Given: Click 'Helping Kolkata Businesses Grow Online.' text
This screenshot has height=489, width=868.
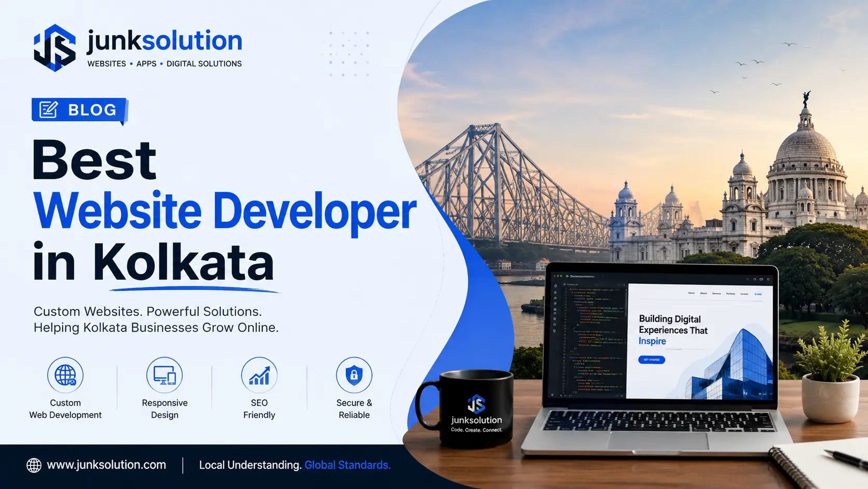Looking at the screenshot, I should tap(156, 327).
